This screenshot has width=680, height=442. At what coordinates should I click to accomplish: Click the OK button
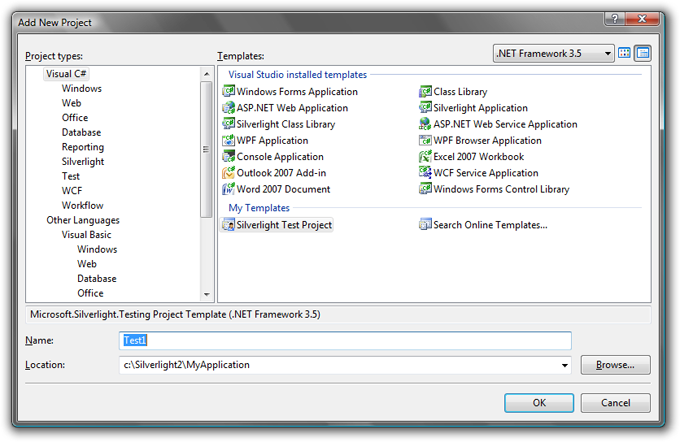pos(539,403)
